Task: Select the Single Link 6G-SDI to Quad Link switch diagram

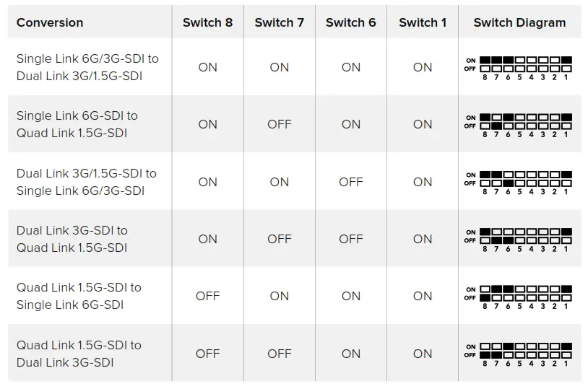Action: click(x=519, y=124)
